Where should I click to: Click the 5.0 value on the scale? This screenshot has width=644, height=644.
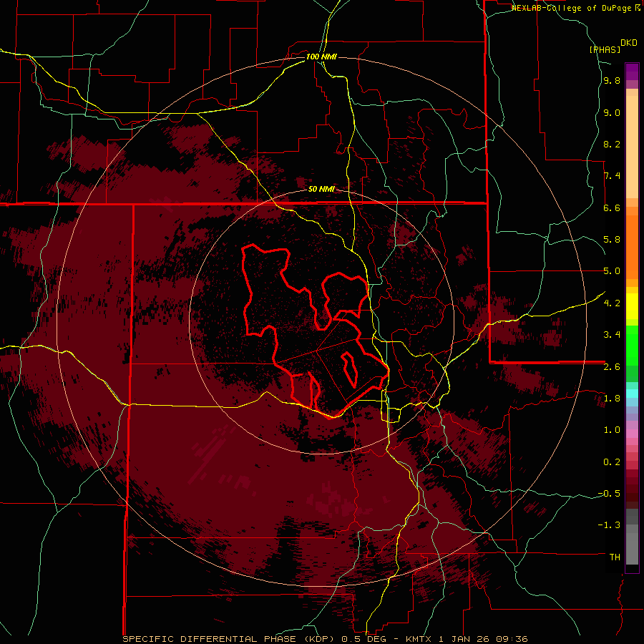(x=612, y=271)
